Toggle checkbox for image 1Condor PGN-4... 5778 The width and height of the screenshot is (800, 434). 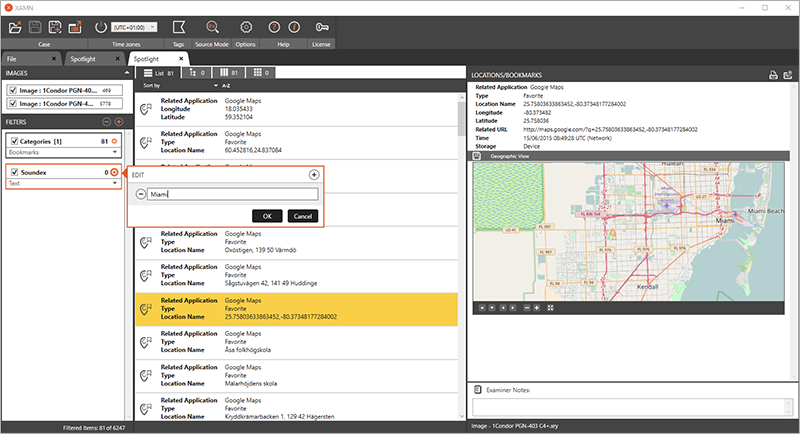click(13, 104)
